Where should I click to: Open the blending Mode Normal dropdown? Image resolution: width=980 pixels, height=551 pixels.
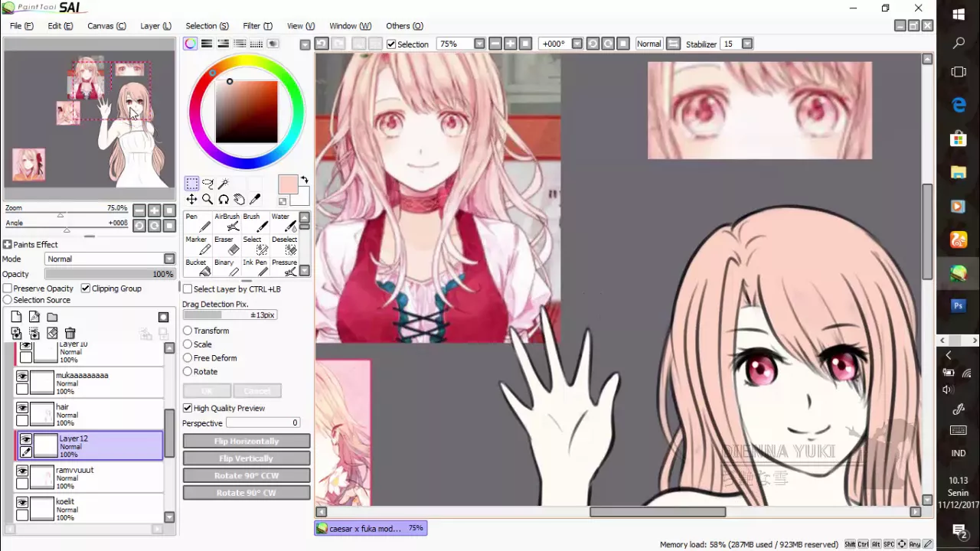pos(110,259)
